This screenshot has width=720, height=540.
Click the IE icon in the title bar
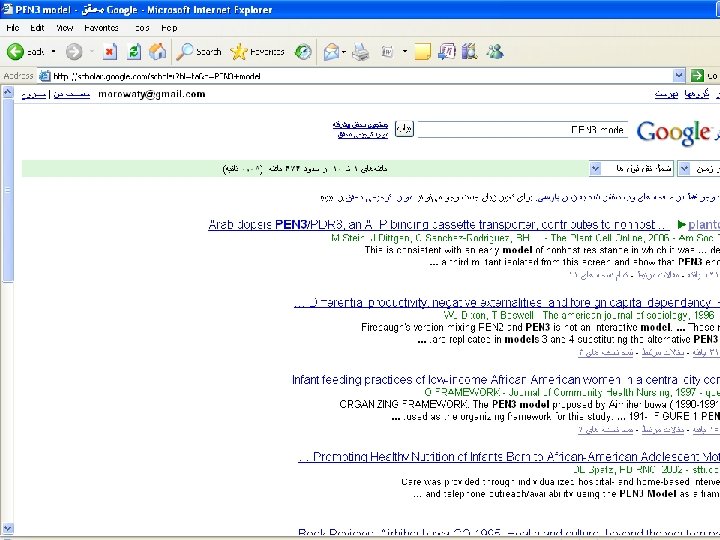pos(7,9)
